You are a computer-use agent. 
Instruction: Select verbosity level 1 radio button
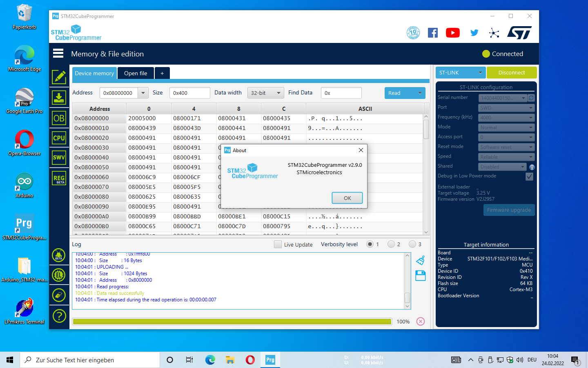[370, 244]
